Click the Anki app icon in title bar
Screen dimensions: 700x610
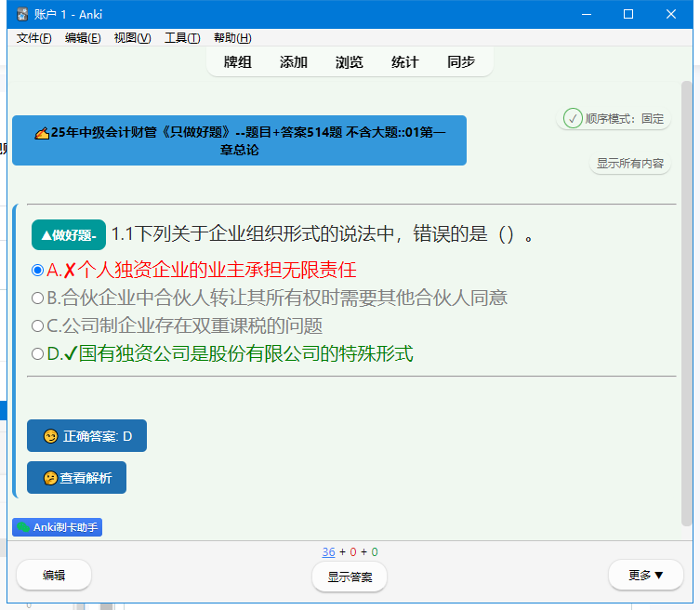coord(22,15)
